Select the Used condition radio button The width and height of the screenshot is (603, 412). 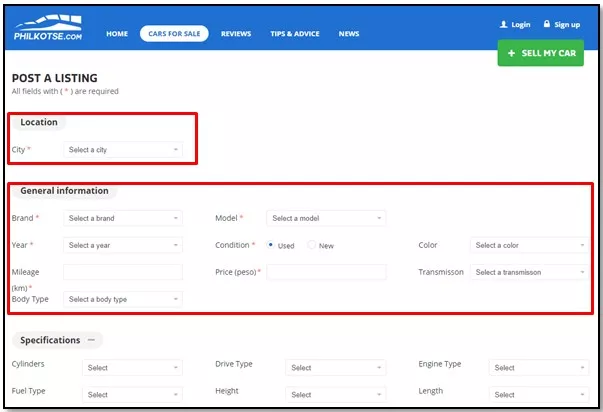270,245
